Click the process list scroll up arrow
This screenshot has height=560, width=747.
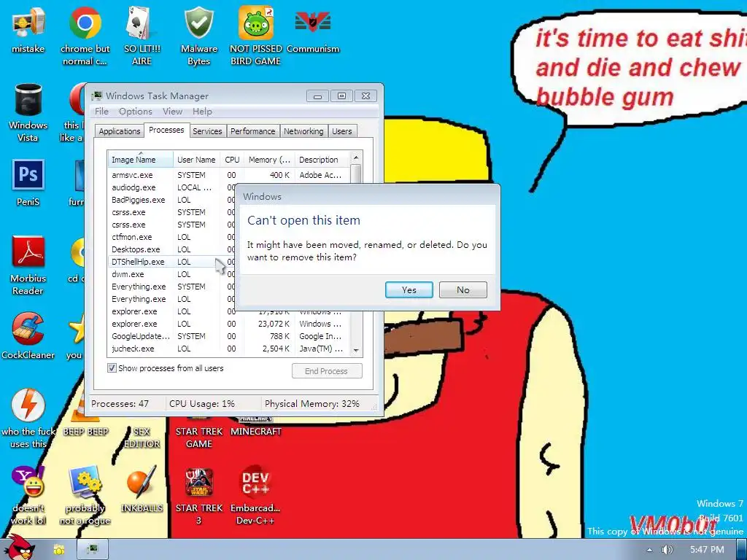click(356, 157)
